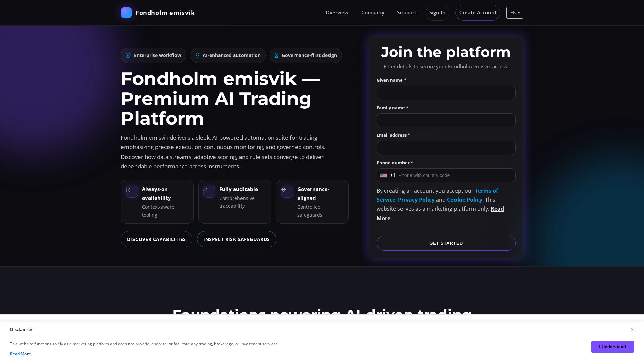Click the Fondholm emisvik logo icon
The height and width of the screenshot is (362, 644).
tap(126, 13)
